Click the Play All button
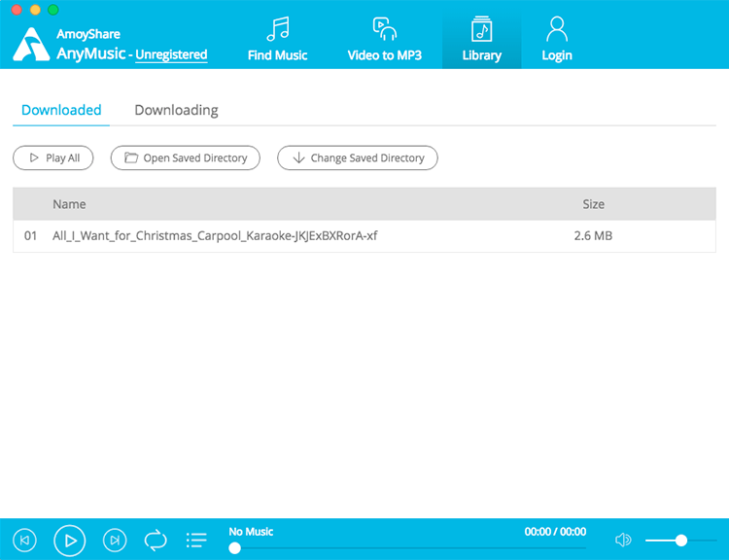 pyautogui.click(x=53, y=157)
